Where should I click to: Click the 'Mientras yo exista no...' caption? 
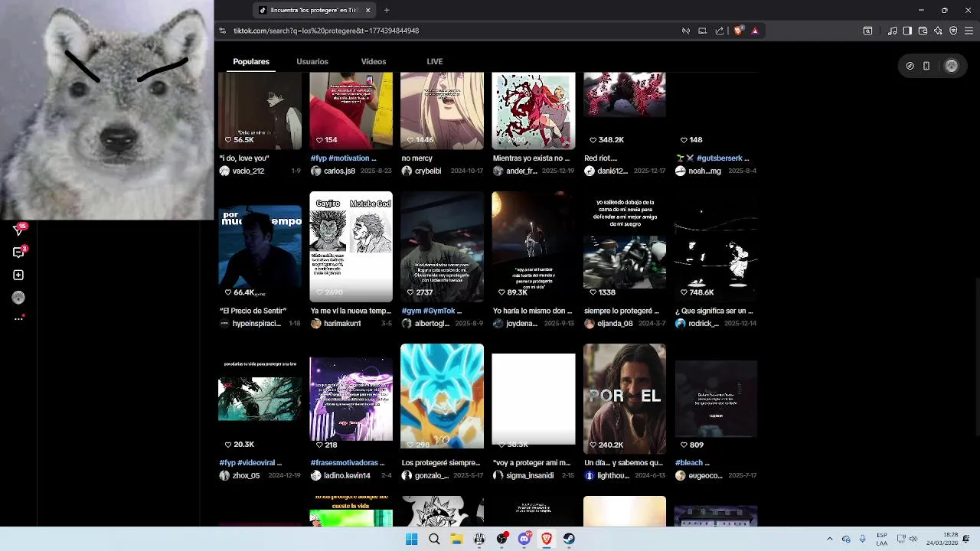coord(532,158)
